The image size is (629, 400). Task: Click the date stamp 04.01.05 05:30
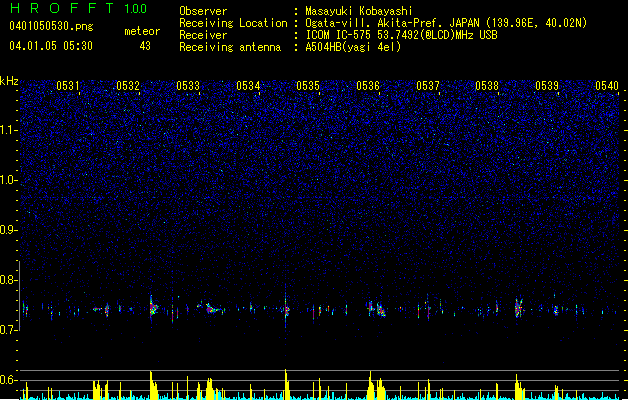pos(51,46)
